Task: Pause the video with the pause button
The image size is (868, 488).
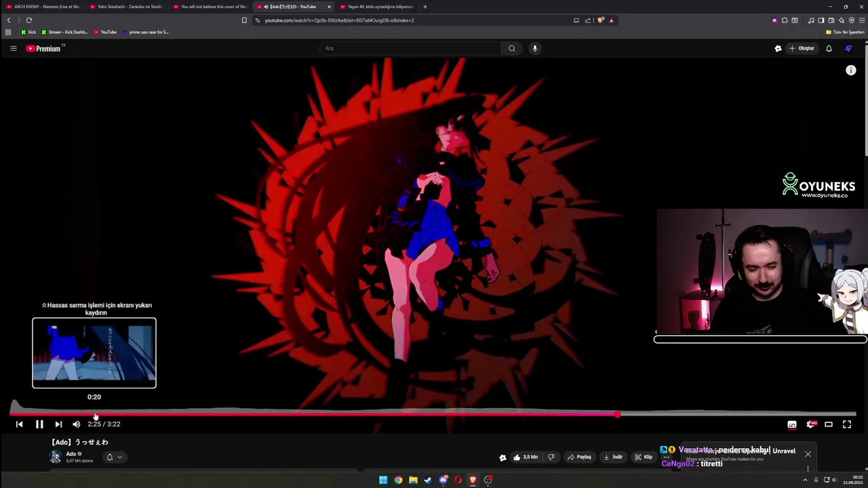Action: 39,424
